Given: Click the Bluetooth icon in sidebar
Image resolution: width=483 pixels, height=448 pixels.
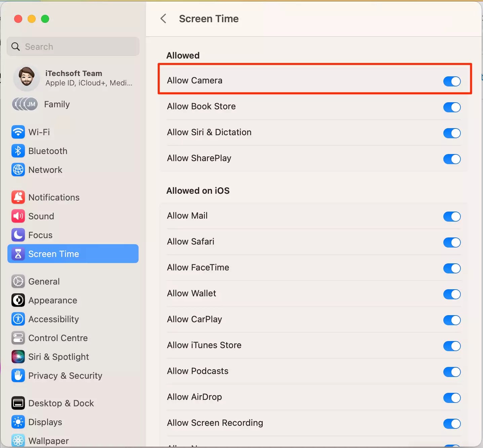Looking at the screenshot, I should [x=18, y=151].
